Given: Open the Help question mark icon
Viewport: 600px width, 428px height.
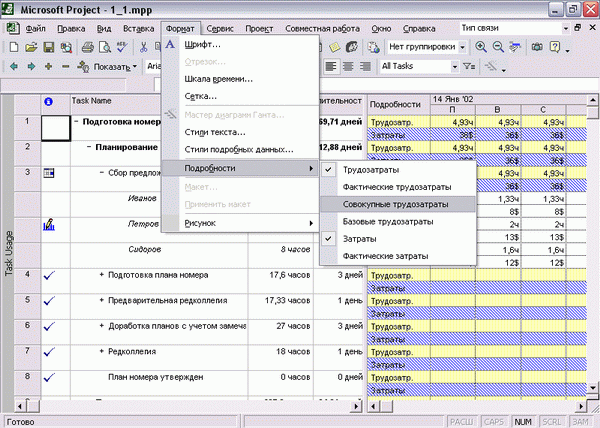Looking at the screenshot, I should click(555, 47).
